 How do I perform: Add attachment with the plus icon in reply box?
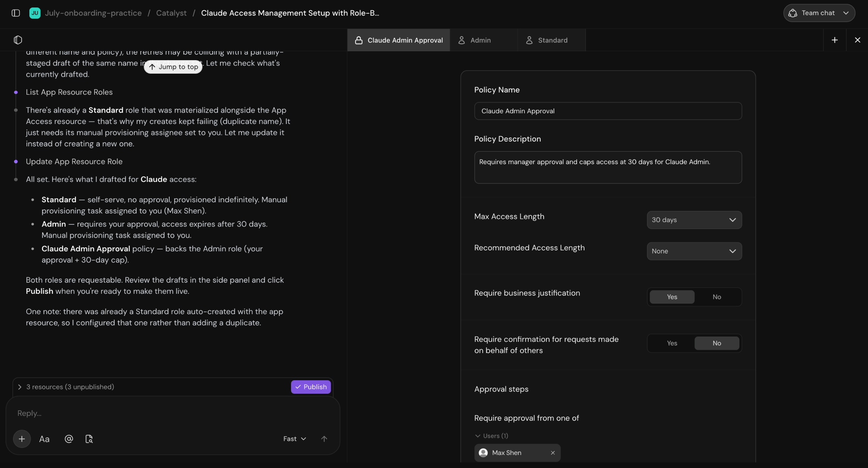tap(22, 439)
